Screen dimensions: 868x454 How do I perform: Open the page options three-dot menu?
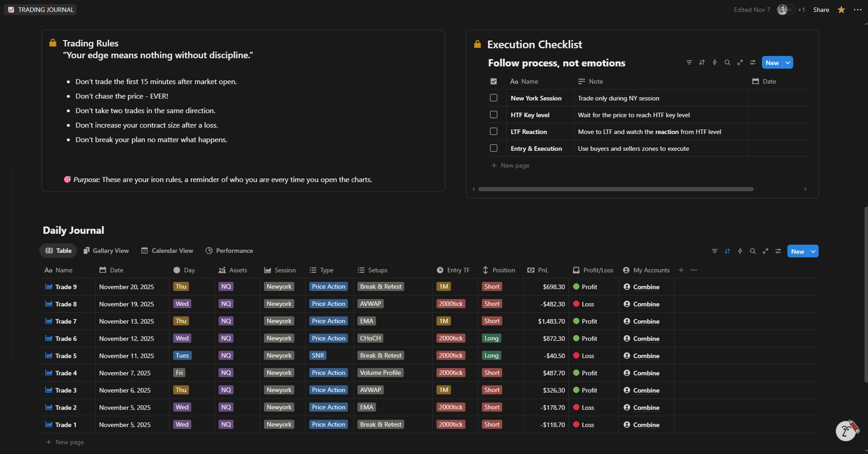(857, 10)
